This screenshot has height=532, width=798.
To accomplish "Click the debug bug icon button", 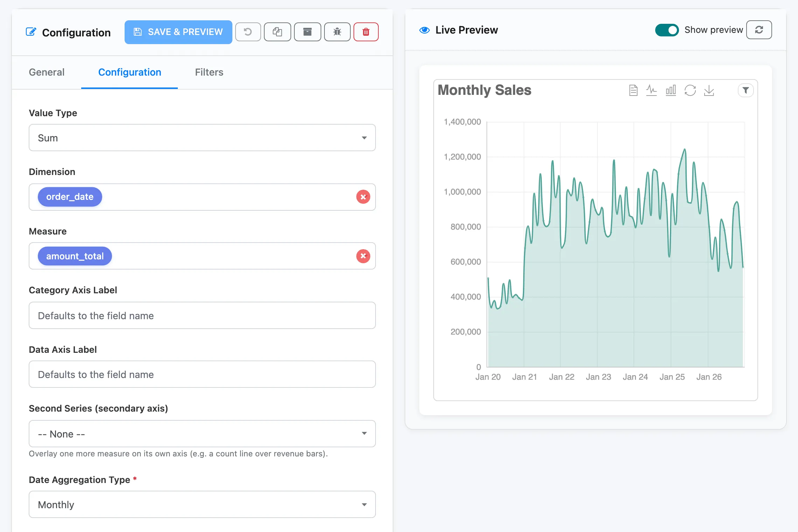I will point(337,32).
